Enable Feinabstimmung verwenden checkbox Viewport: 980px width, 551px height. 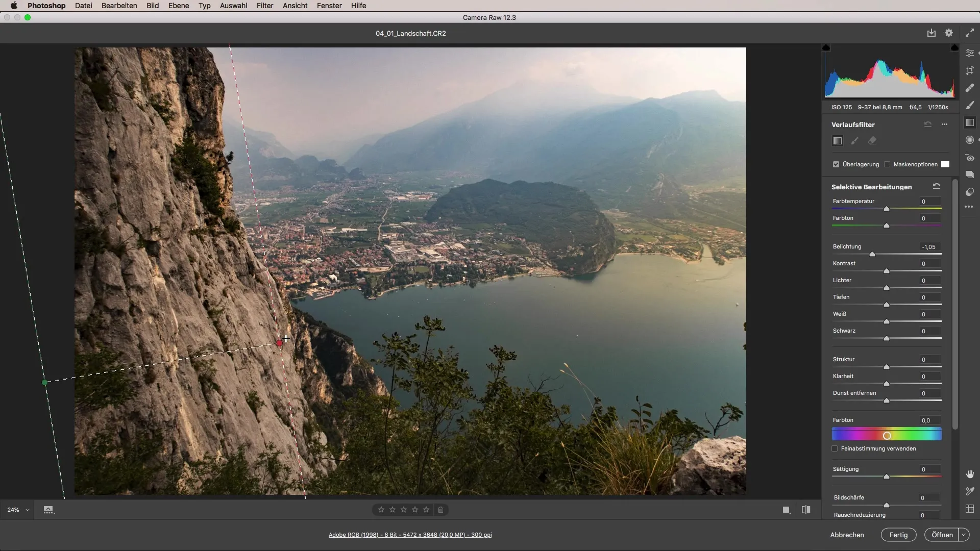835,449
